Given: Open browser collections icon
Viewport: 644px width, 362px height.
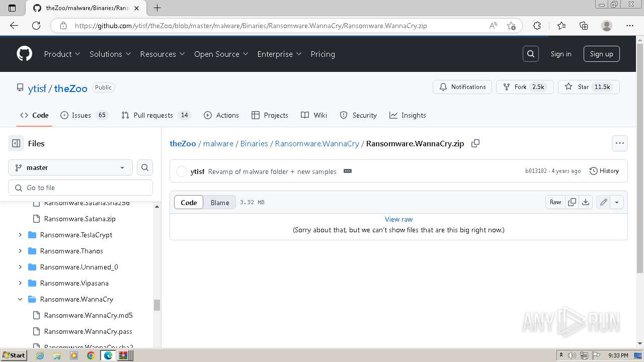Looking at the screenshot, I should 584,26.
